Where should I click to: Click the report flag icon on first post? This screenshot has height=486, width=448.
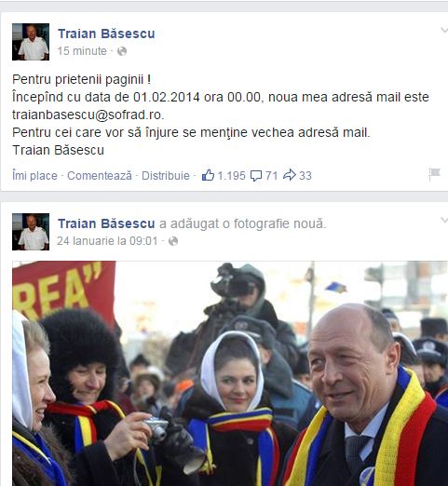[434, 174]
